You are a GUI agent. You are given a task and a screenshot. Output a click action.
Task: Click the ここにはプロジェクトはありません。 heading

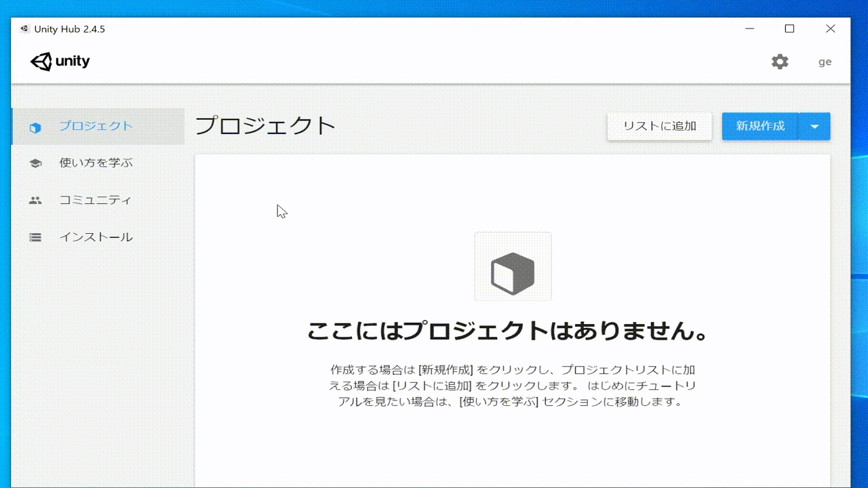tap(509, 331)
